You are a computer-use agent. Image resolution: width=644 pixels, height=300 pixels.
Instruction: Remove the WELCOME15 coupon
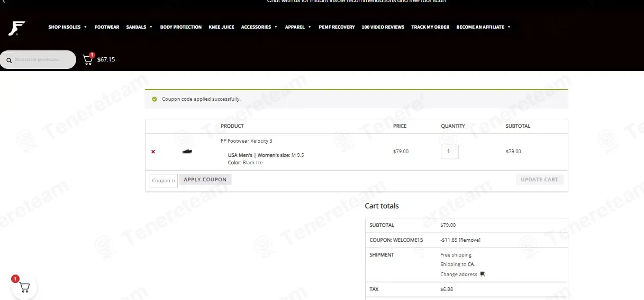point(469,240)
